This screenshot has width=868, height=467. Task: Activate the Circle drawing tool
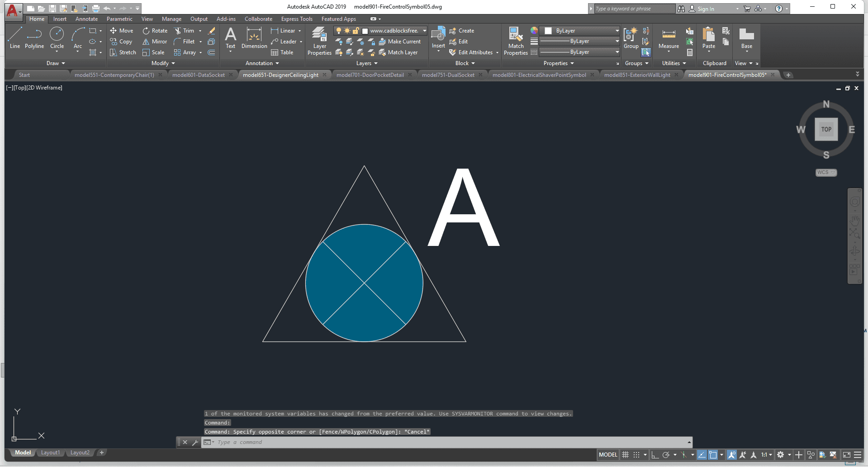pyautogui.click(x=57, y=38)
